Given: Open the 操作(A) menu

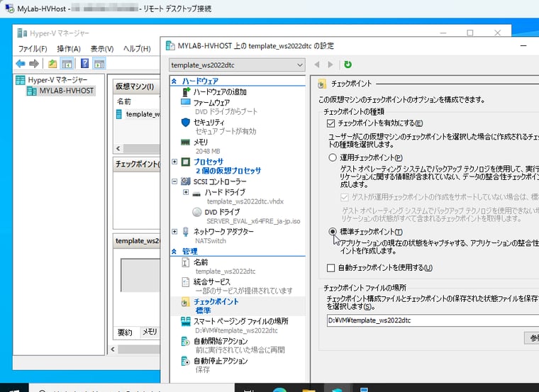Looking at the screenshot, I should coord(69,49).
